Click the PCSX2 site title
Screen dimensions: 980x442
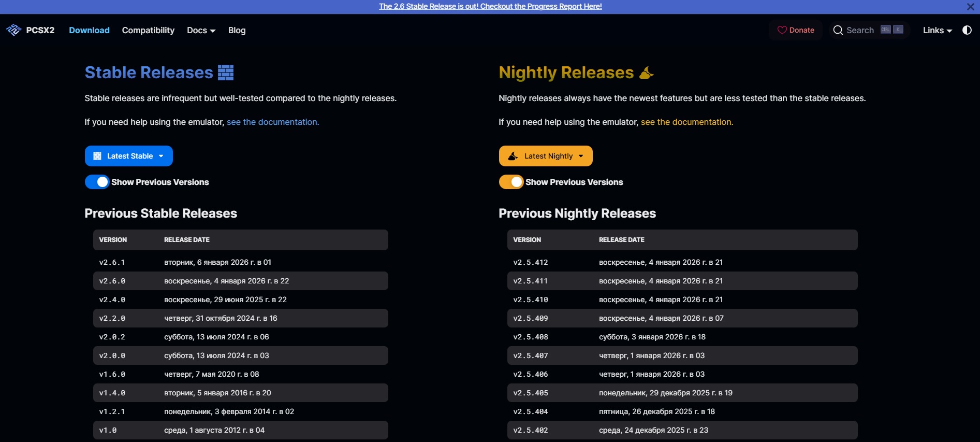(40, 30)
